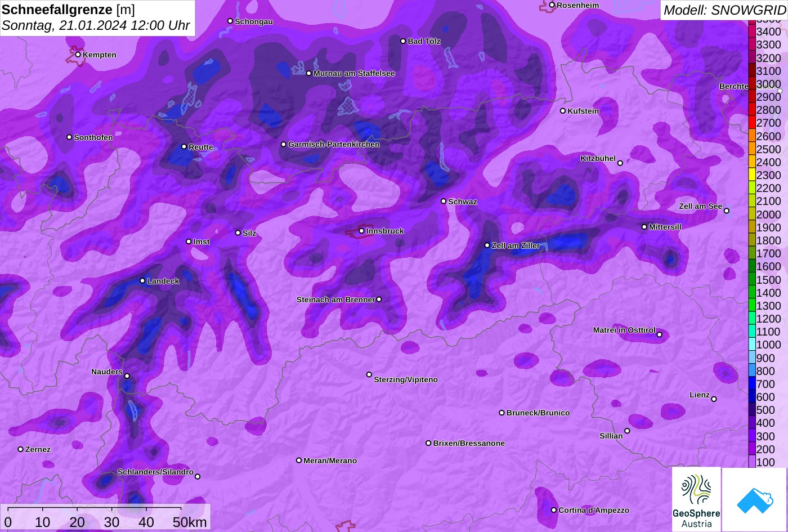
Task: Click the Schlanders/Silandro label
Action: point(155,472)
